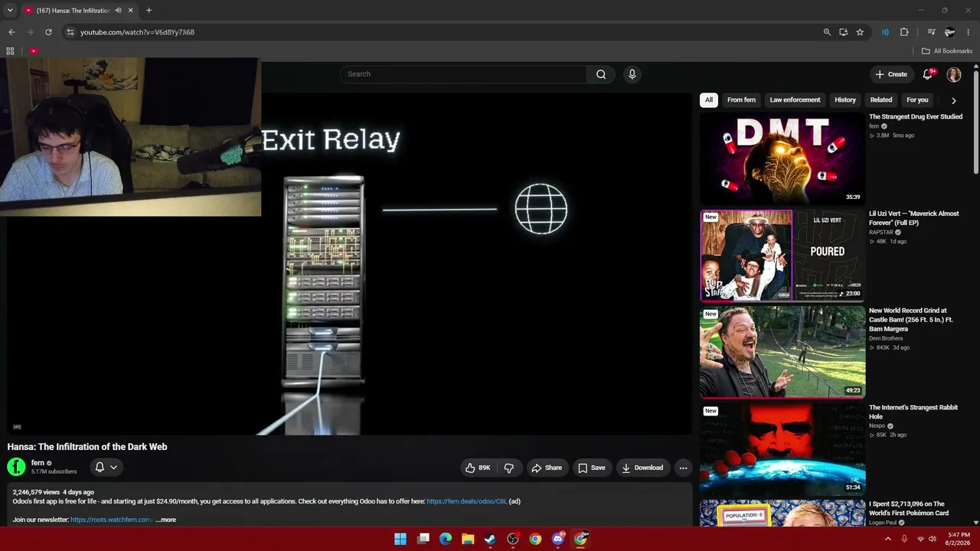Image resolution: width=980 pixels, height=551 pixels.
Task: Open the Extensions puzzle icon
Action: (x=904, y=32)
